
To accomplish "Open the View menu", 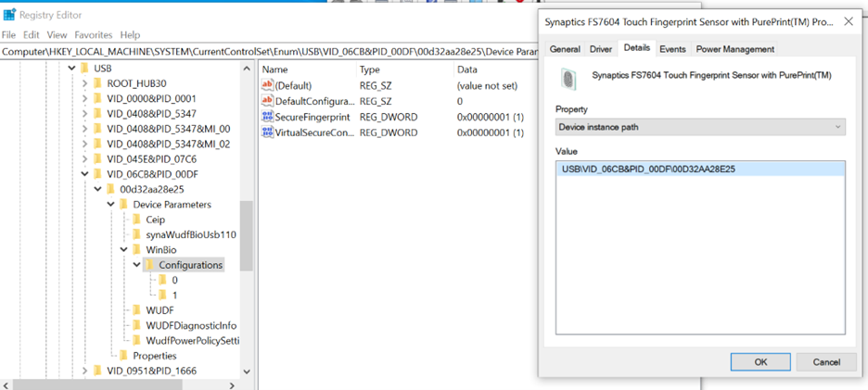I will coord(57,35).
